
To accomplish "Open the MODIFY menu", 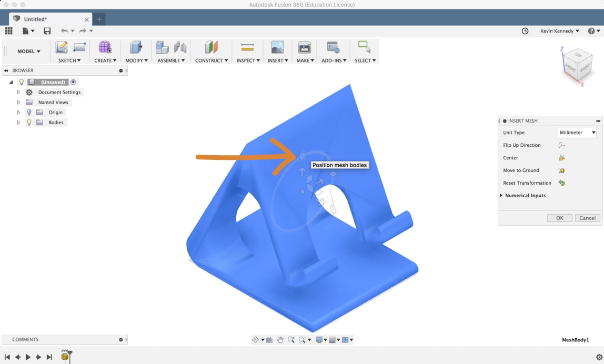I will 136,60.
